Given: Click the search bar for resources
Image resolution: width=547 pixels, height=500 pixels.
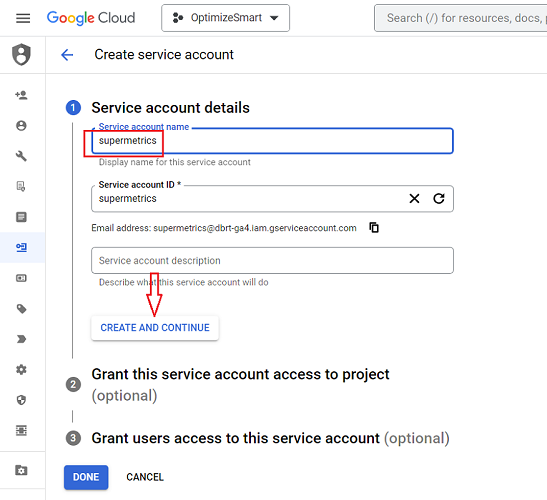Looking at the screenshot, I should pos(460,18).
